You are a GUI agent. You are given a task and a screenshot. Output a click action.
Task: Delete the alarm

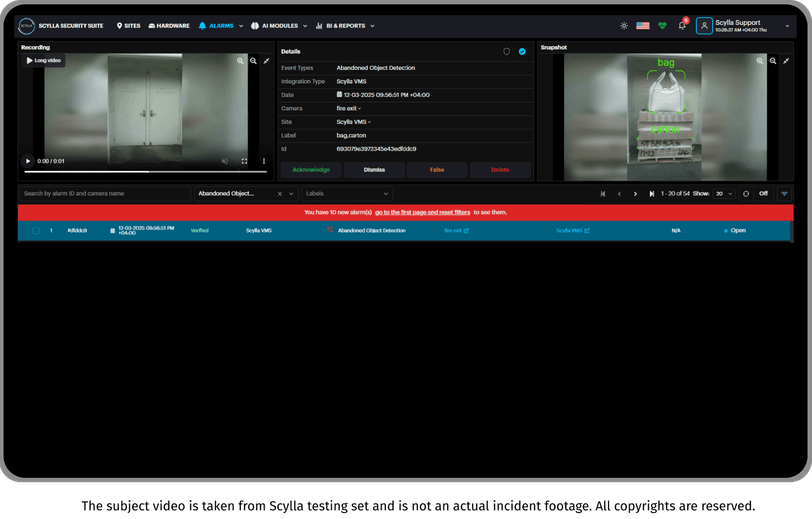pos(500,170)
